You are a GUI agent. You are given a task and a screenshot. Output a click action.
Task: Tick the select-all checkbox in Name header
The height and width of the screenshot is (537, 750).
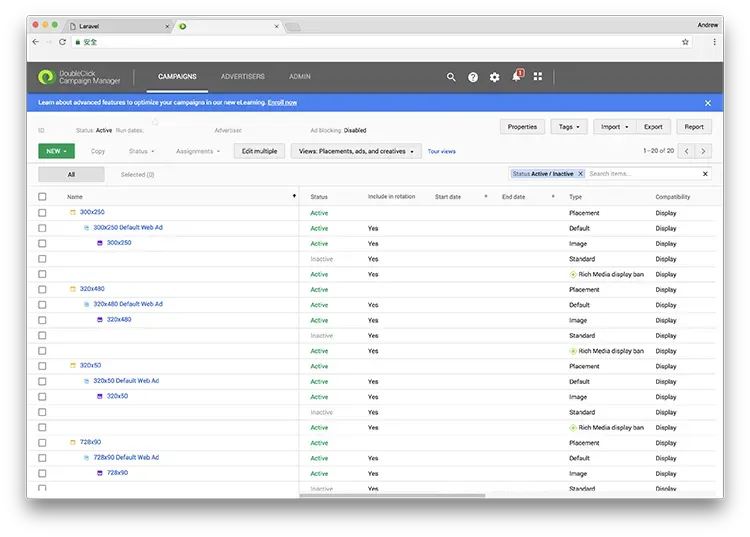(42, 197)
